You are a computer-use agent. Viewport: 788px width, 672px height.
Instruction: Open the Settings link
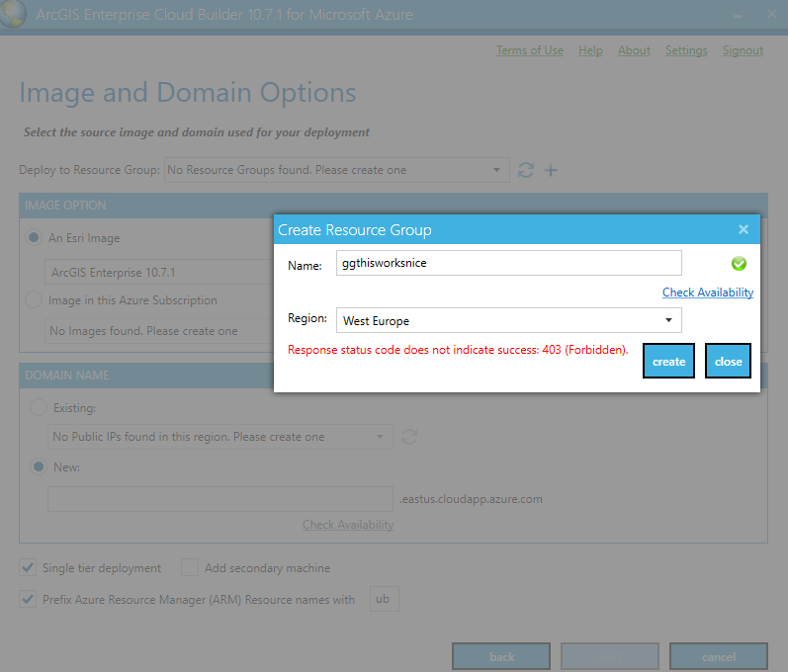pos(686,50)
